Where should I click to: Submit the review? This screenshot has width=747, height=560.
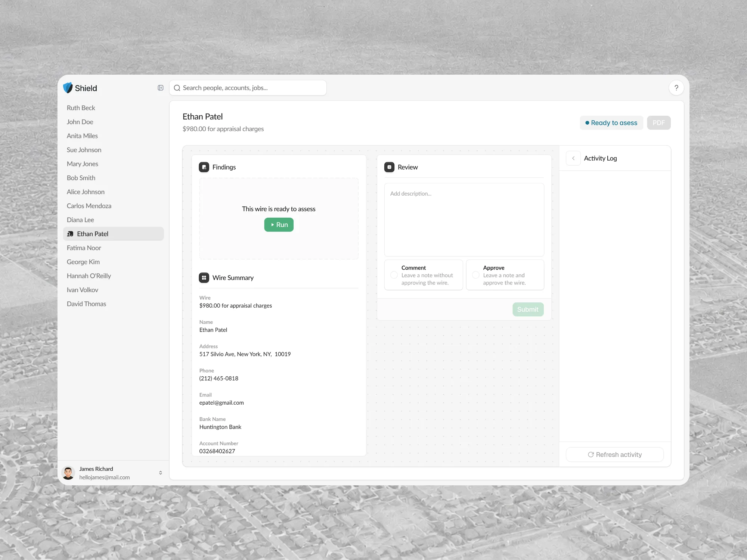pos(528,309)
